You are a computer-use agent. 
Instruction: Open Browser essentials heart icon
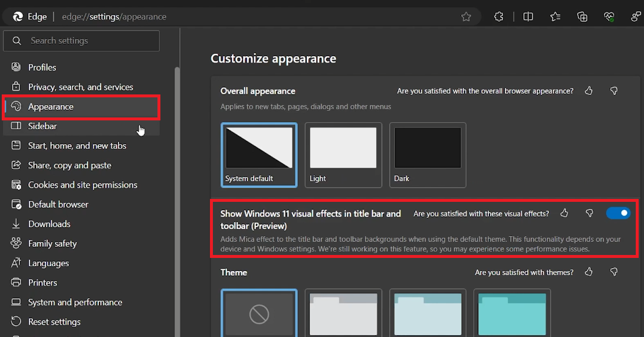[609, 17]
